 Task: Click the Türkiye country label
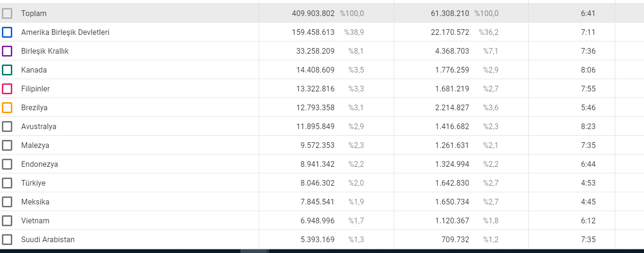coord(33,183)
